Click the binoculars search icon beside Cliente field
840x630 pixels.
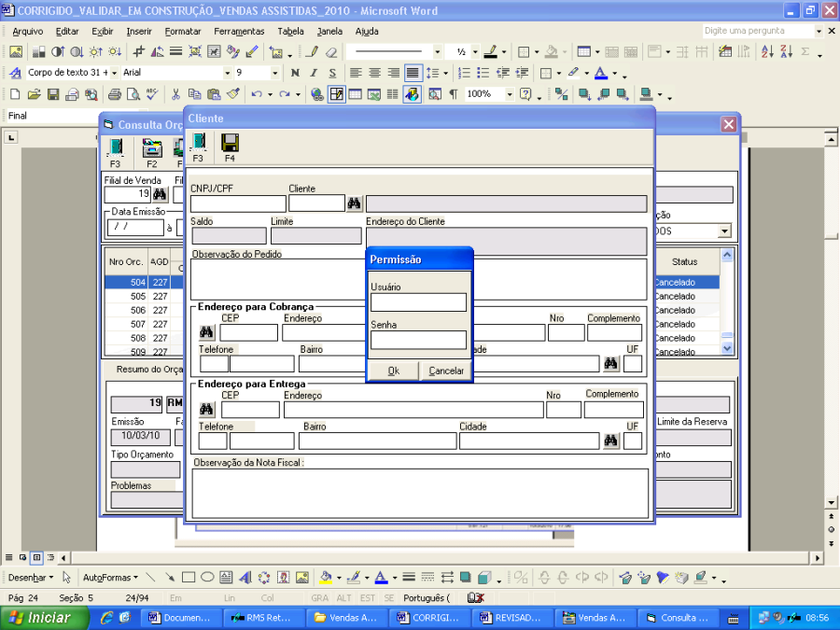pyautogui.click(x=354, y=203)
